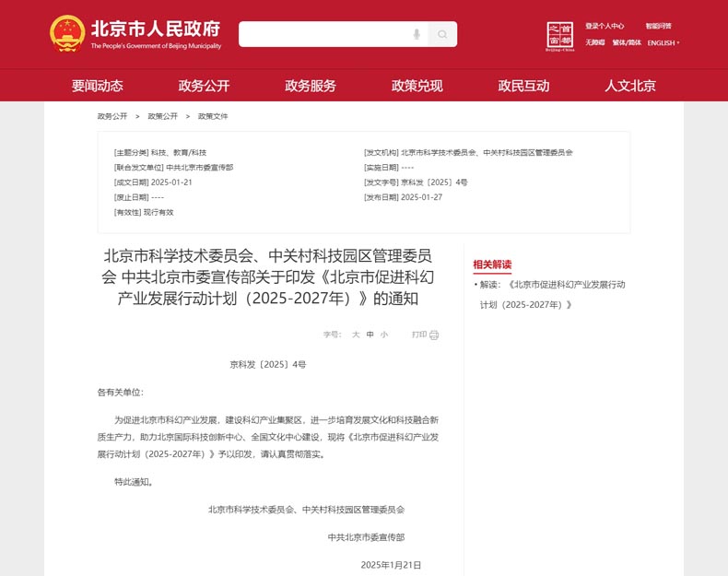Set font size to 大
The height and width of the screenshot is (576, 728).
click(x=356, y=335)
